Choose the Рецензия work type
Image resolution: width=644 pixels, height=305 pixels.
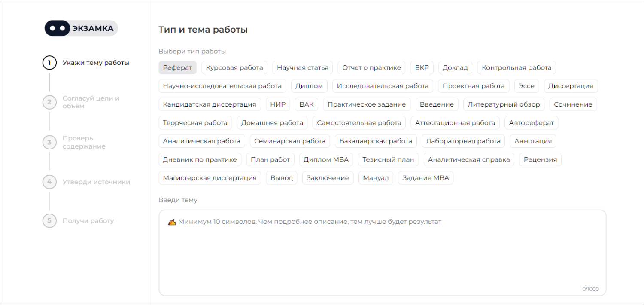click(540, 159)
